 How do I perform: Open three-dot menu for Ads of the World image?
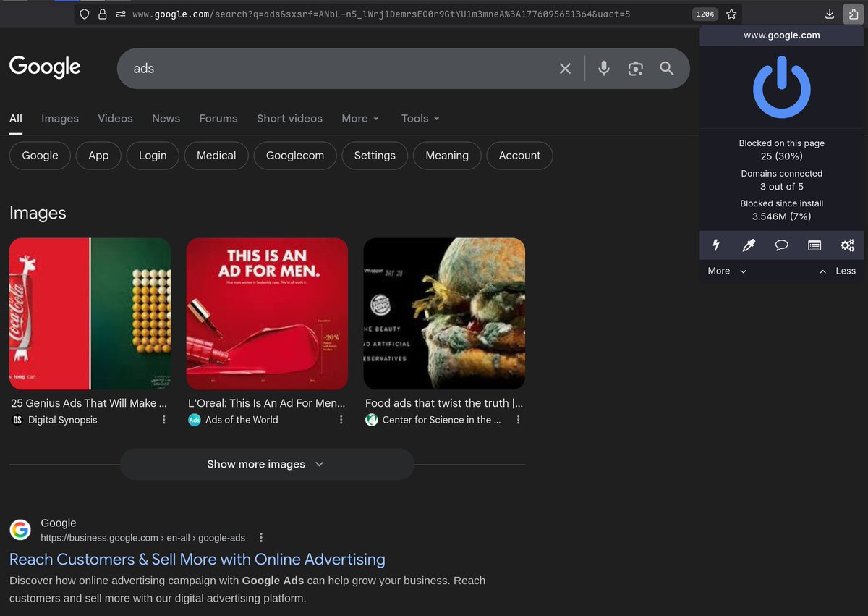[x=341, y=420]
